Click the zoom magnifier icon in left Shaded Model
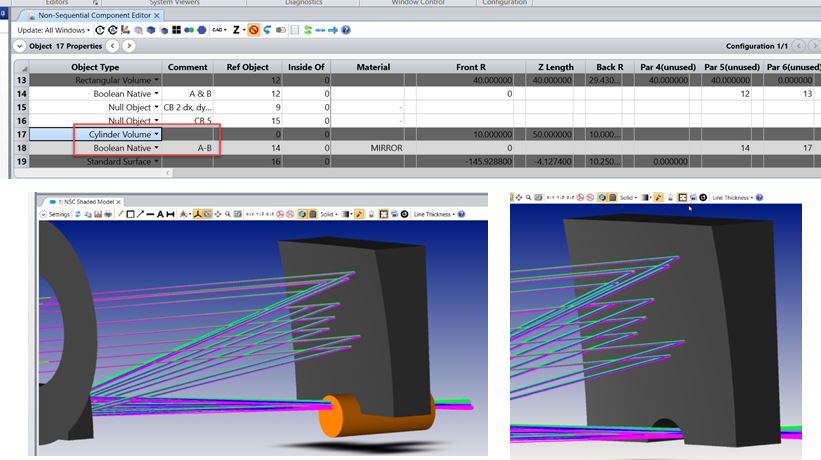 229,214
